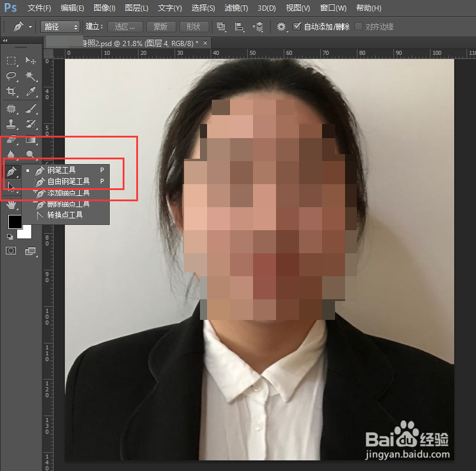Choose 钢笔工具 from flyout
This screenshot has height=471, width=476.
pyautogui.click(x=65, y=171)
